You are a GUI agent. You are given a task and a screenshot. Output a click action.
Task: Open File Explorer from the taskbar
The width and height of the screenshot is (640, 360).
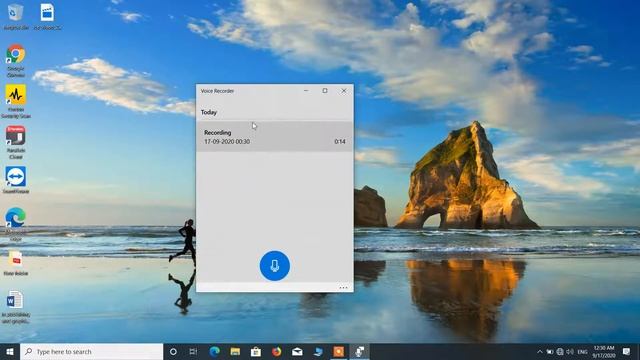(235, 351)
